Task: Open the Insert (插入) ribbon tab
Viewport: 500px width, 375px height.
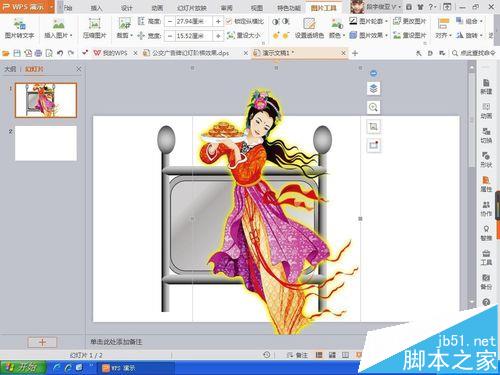Action: [x=96, y=8]
